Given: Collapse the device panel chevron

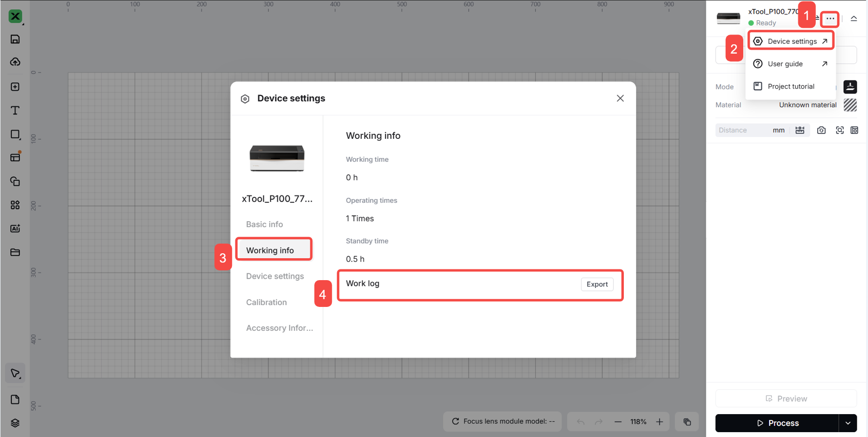Looking at the screenshot, I should pyautogui.click(x=854, y=19).
